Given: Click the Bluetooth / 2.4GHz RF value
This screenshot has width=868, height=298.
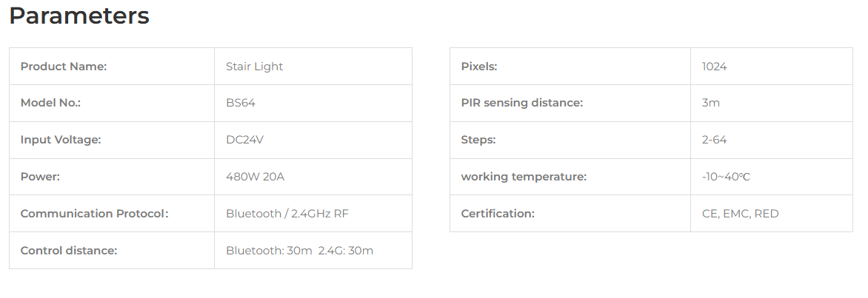Looking at the screenshot, I should [x=287, y=214].
